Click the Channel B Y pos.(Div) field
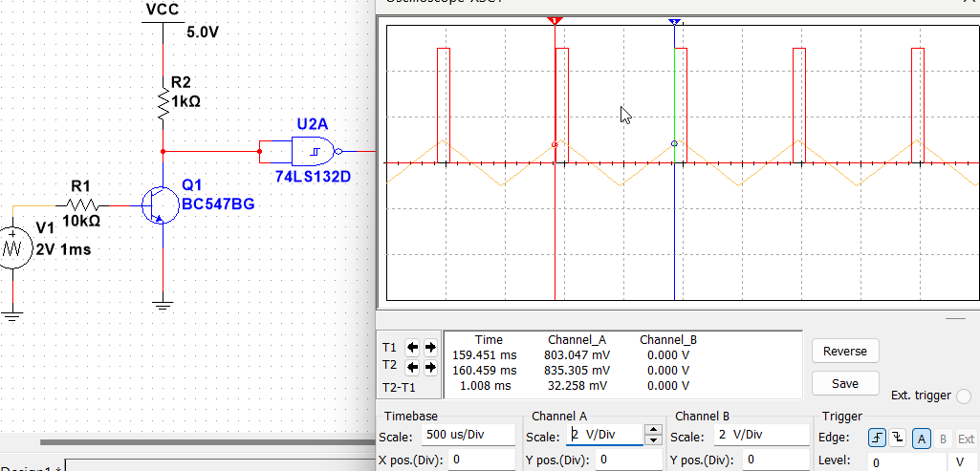Screen dimensions: 980x471 [774, 460]
